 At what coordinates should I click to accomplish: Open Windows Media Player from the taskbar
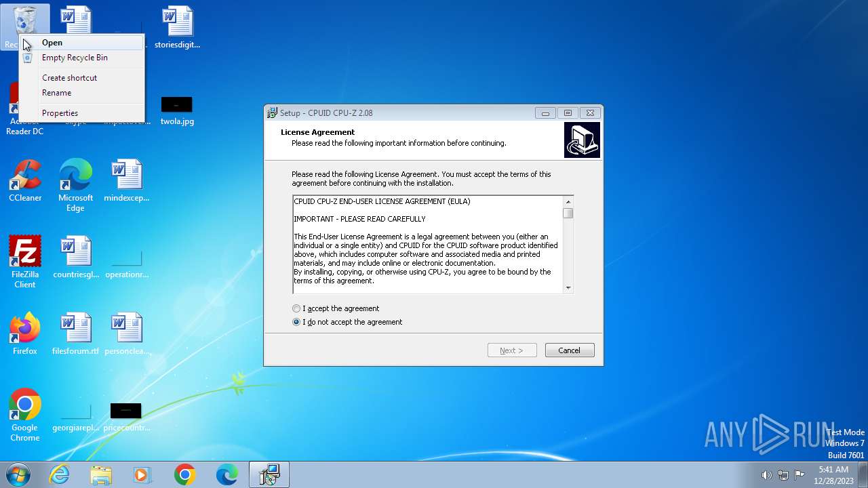tap(142, 474)
